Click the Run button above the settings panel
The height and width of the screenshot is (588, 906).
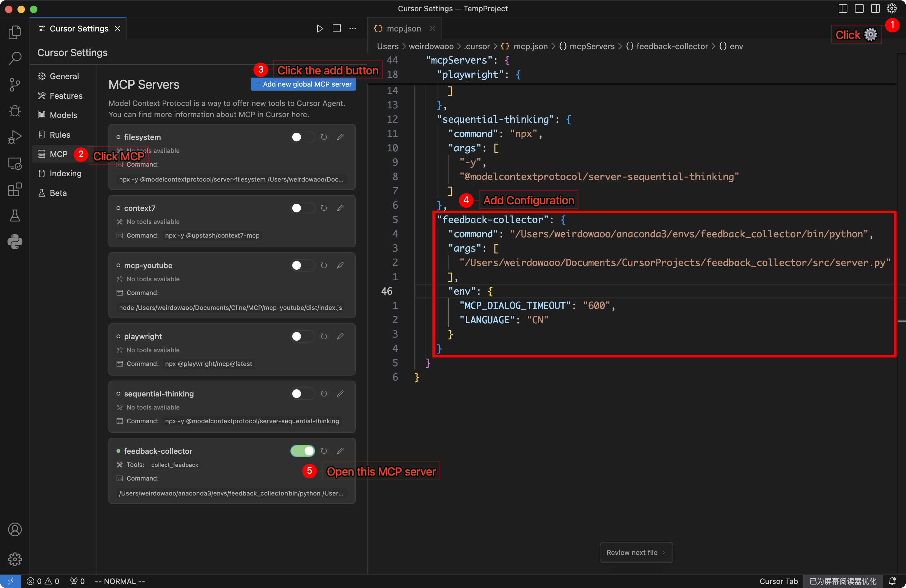pos(320,28)
